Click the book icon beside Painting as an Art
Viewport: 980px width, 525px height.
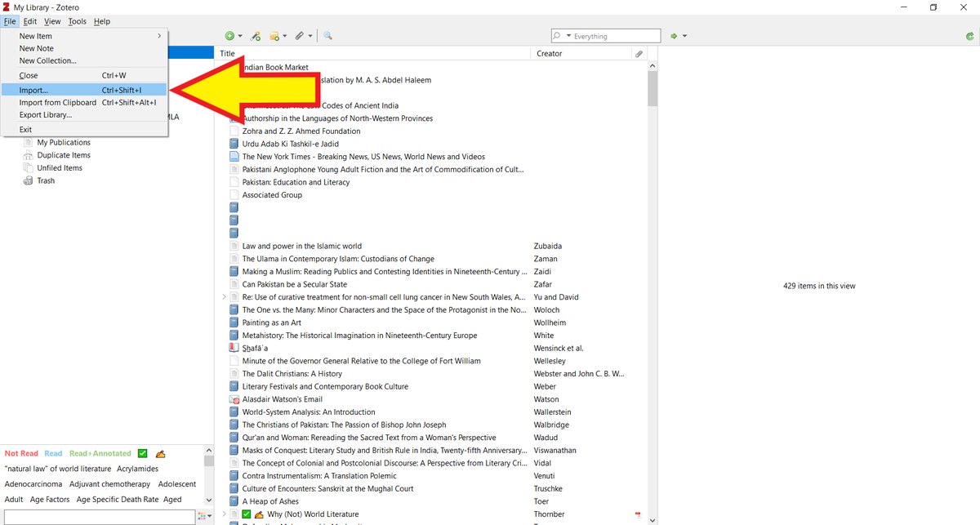click(235, 323)
